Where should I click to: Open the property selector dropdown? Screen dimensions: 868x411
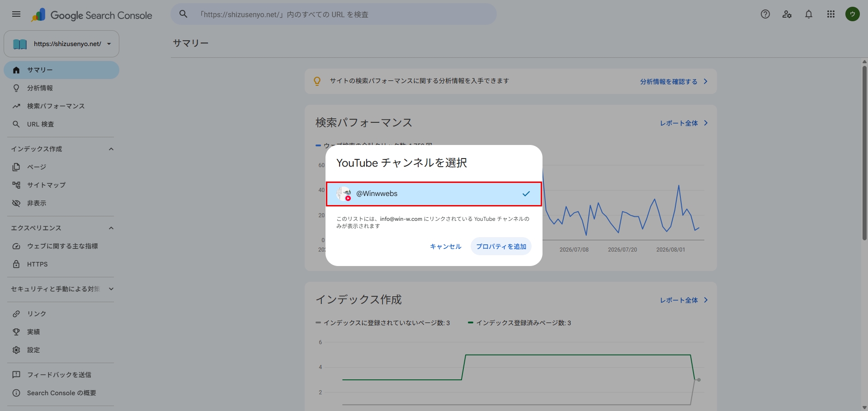pos(61,44)
